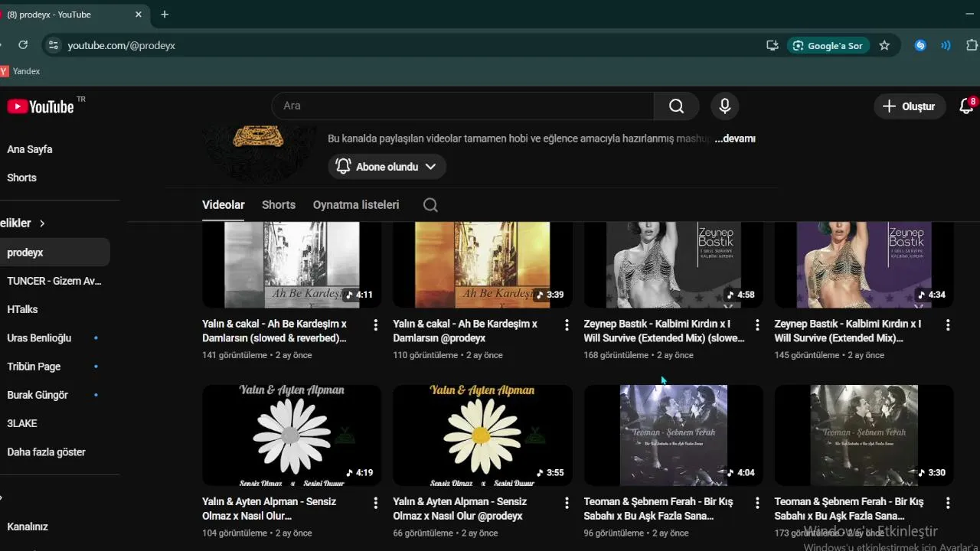Open a new browser tab

(x=165, y=15)
